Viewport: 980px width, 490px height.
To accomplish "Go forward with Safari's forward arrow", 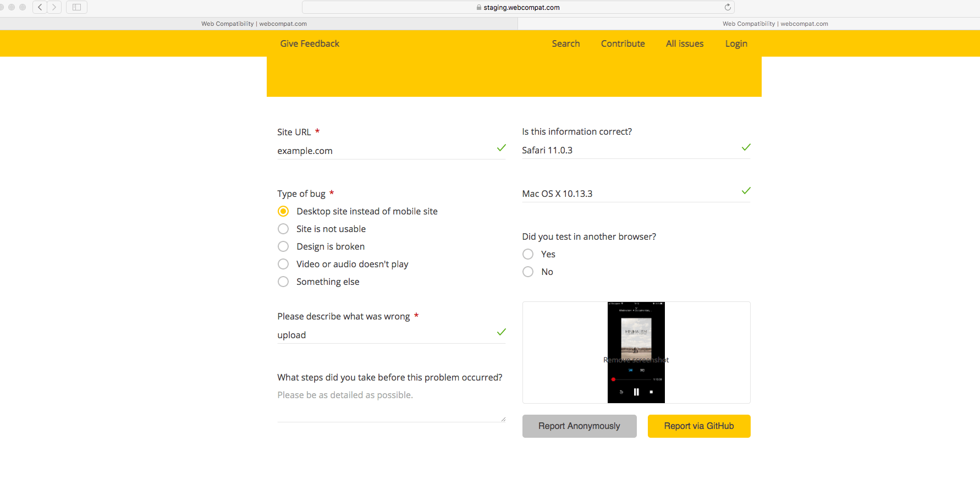I will 54,7.
